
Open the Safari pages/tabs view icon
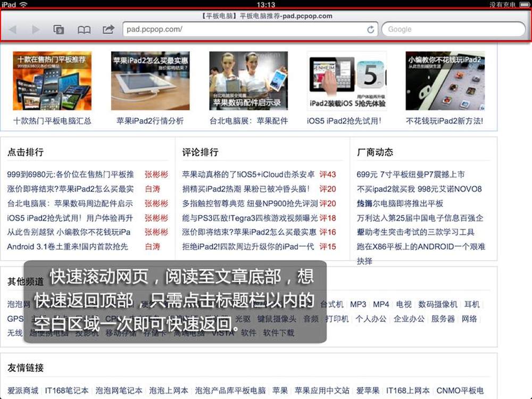[59, 29]
